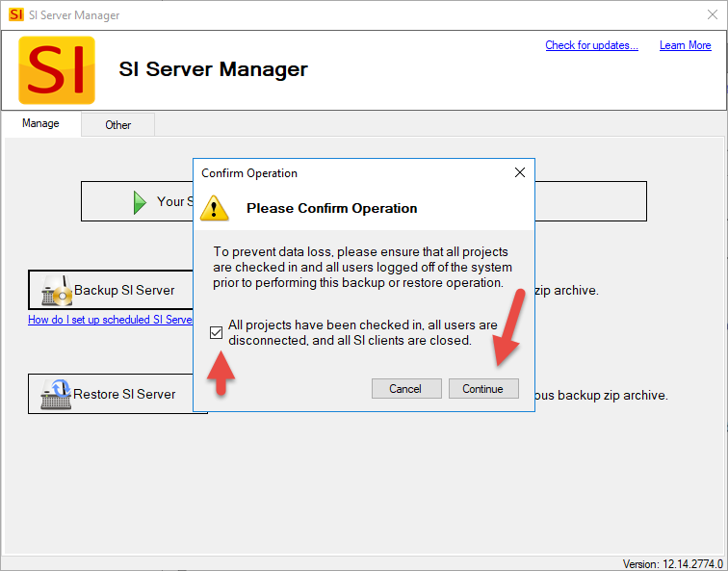
Task: Click the SI Server Manager header title
Action: coord(213,69)
